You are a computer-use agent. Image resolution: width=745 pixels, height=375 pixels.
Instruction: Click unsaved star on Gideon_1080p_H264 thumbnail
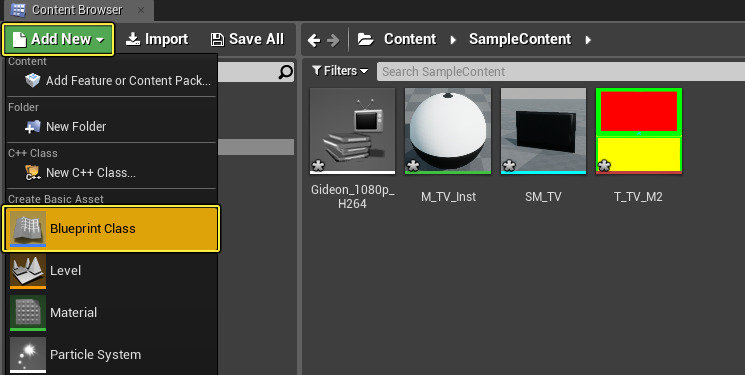(318, 166)
